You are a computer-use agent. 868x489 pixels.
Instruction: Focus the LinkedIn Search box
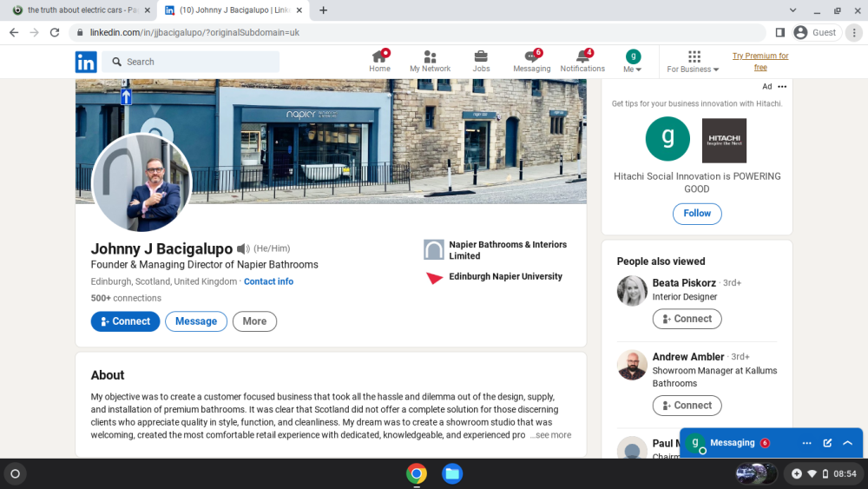(x=192, y=62)
